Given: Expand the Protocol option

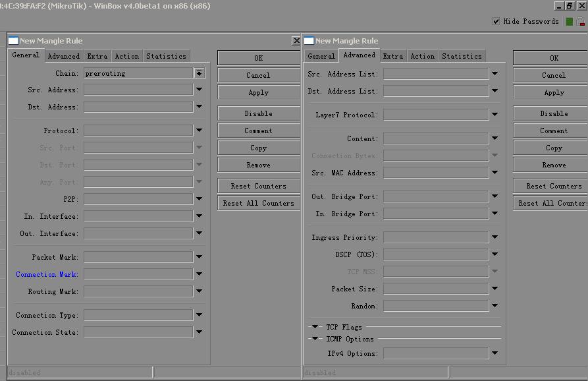Looking at the screenshot, I should 199,131.
